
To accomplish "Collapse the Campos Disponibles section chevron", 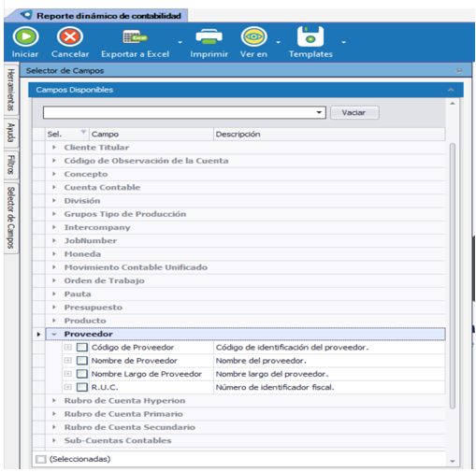I will pyautogui.click(x=451, y=90).
